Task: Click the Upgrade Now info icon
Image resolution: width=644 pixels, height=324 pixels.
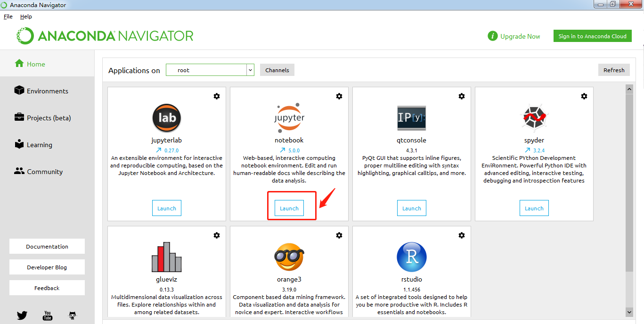Action: (x=493, y=36)
